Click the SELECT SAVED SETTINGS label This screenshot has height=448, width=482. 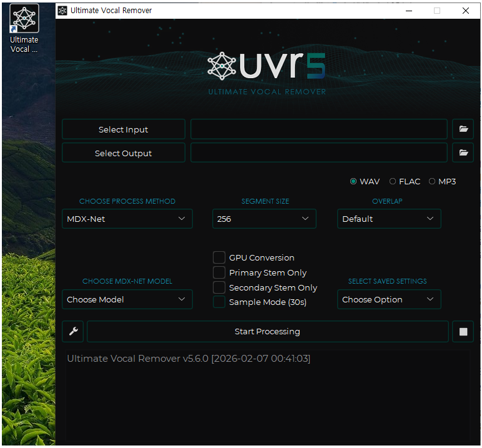pos(387,281)
